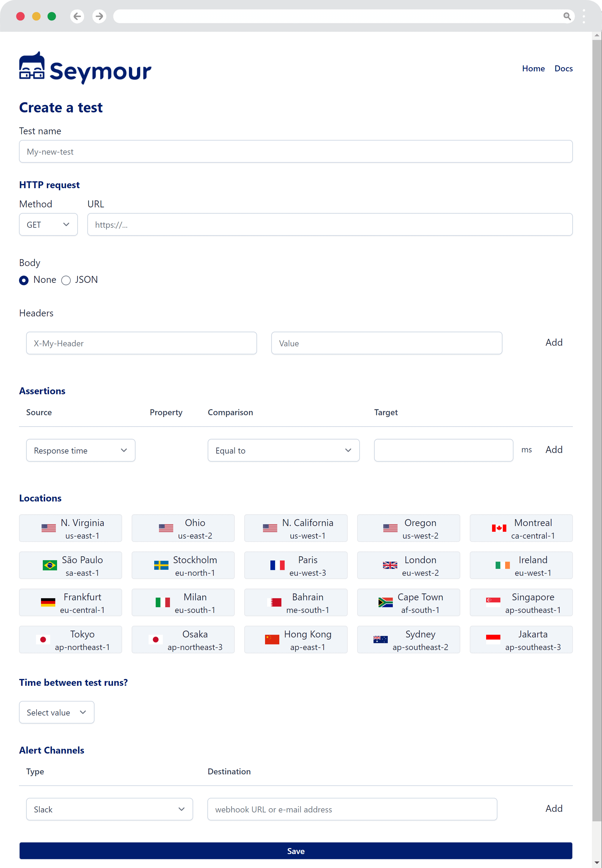The image size is (602, 868).
Task: Open the browser three-dot menu
Action: coord(584,16)
